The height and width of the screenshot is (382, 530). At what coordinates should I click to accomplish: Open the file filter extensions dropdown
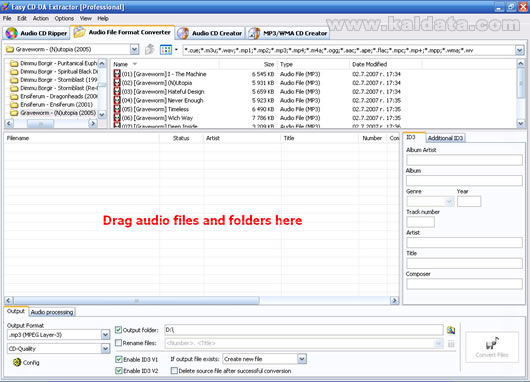point(520,50)
